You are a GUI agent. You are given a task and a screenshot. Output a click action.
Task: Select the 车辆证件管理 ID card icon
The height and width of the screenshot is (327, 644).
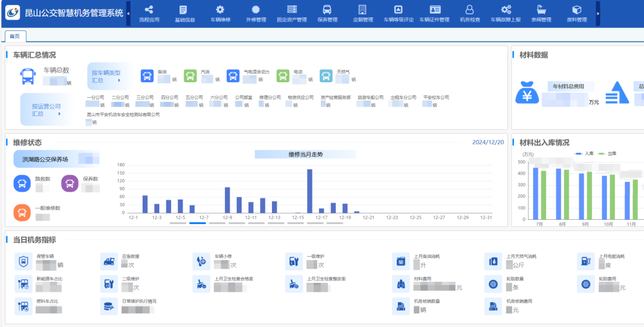435,10
